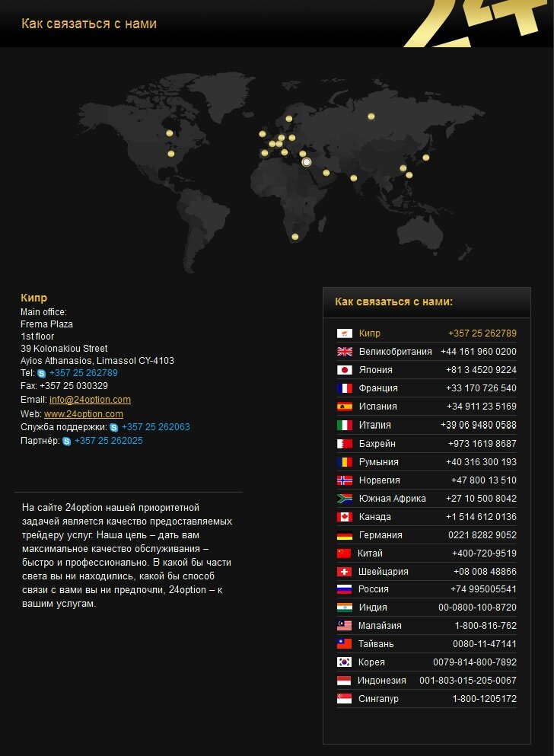Click the 39 Kolonakiou Street address line
This screenshot has height=756, width=554.
tap(64, 348)
